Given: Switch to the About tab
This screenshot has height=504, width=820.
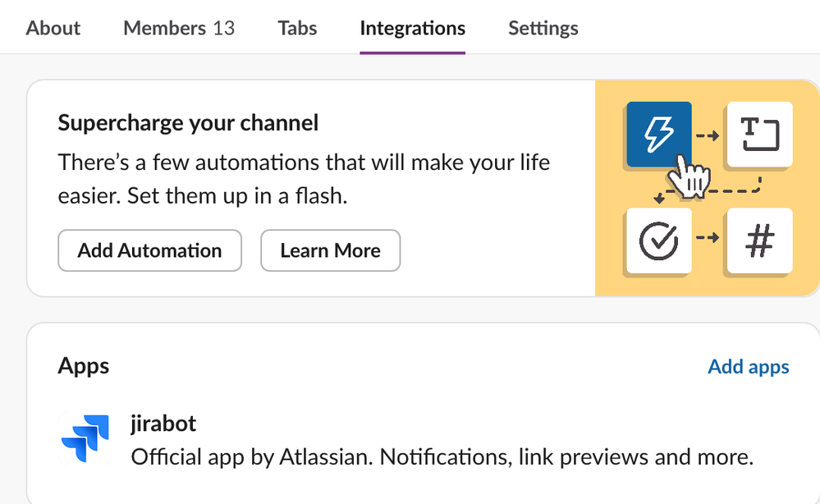Looking at the screenshot, I should [53, 27].
